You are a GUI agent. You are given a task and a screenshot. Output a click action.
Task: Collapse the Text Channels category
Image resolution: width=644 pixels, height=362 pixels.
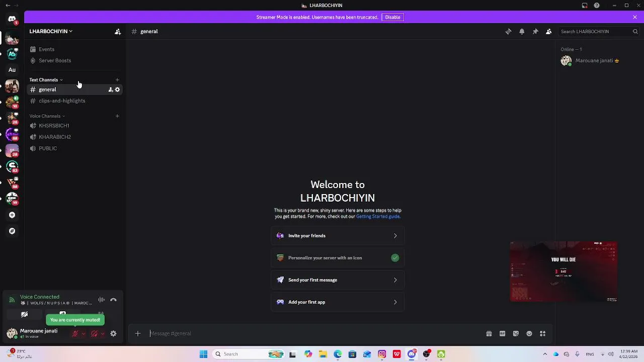tap(46, 80)
